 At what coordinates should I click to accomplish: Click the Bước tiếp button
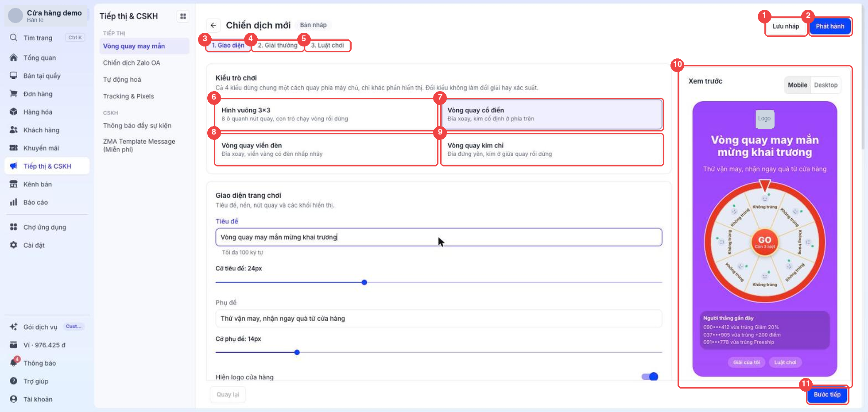point(827,394)
